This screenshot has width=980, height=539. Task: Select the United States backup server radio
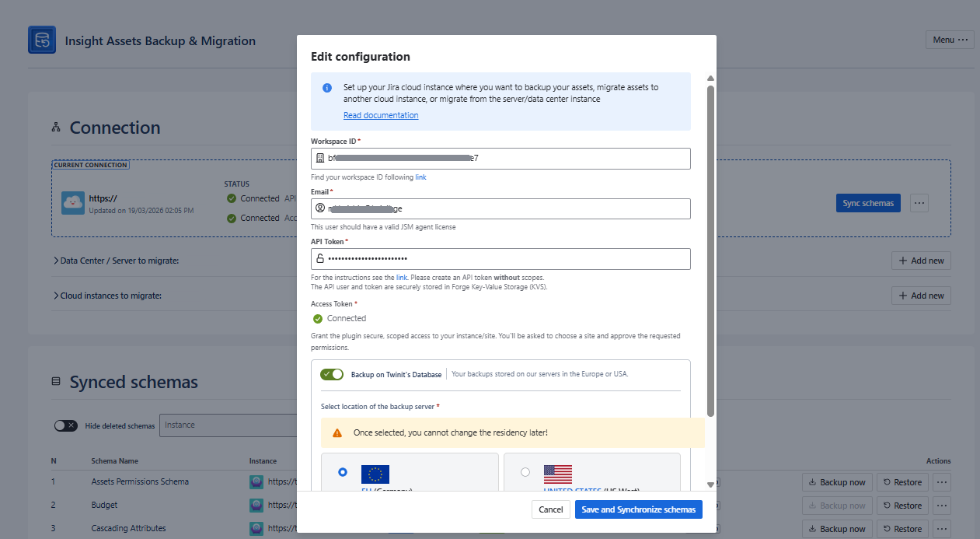pyautogui.click(x=525, y=472)
